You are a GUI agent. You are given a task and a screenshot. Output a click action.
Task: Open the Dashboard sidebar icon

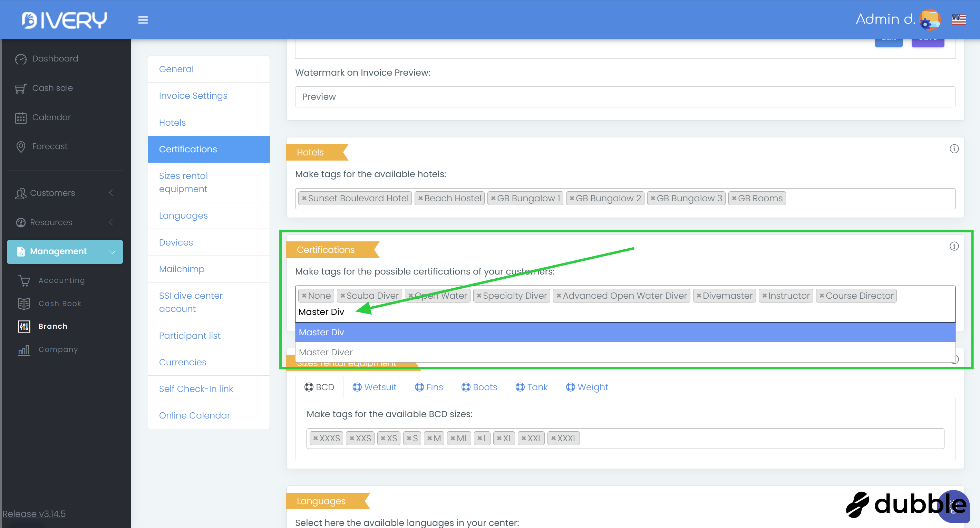(21, 59)
